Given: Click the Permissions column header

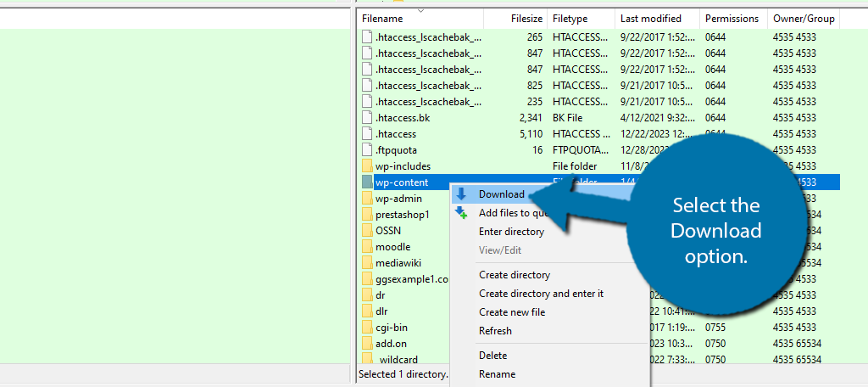Looking at the screenshot, I should [732, 18].
